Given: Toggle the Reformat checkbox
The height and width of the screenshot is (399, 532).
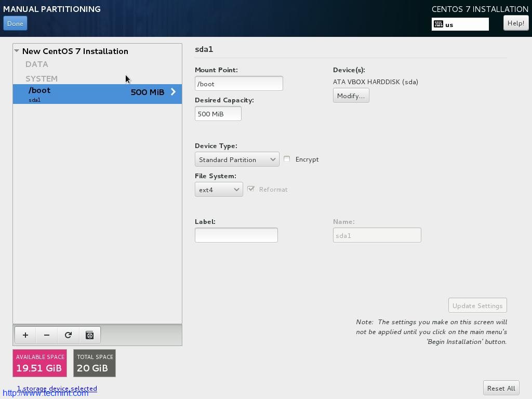Looking at the screenshot, I should click(251, 189).
